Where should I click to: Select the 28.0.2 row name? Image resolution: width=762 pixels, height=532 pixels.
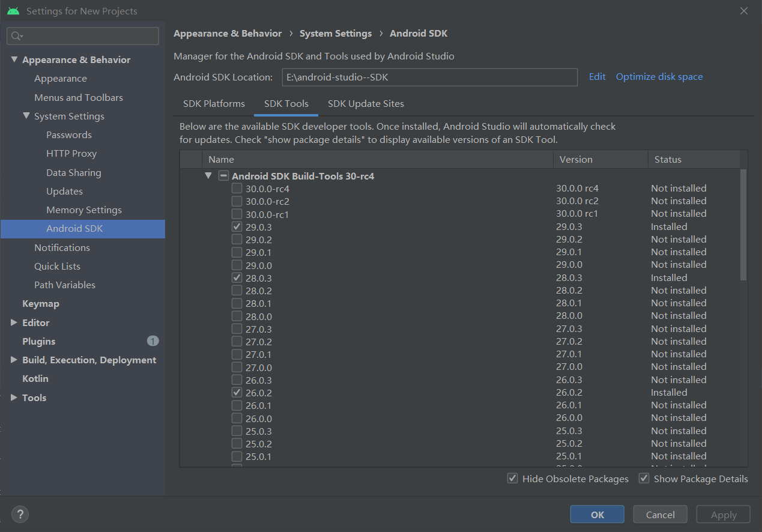pyautogui.click(x=259, y=291)
